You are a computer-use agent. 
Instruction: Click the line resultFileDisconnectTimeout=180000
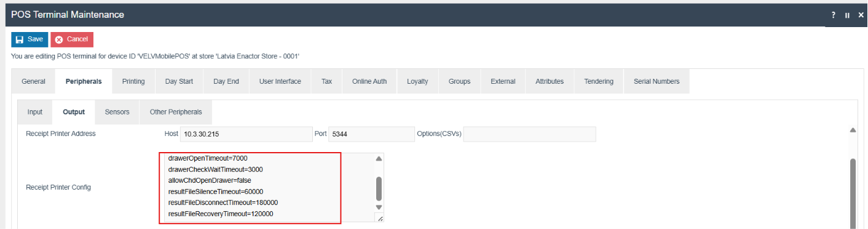point(223,203)
